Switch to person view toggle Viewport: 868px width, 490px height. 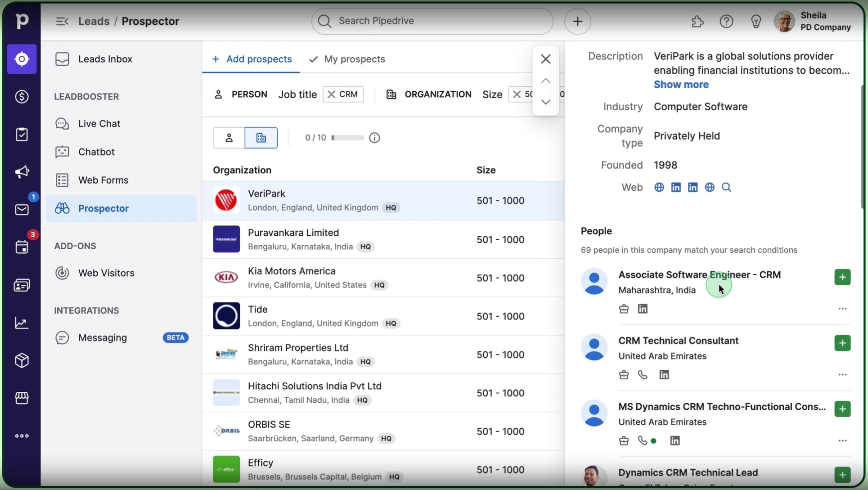point(229,138)
